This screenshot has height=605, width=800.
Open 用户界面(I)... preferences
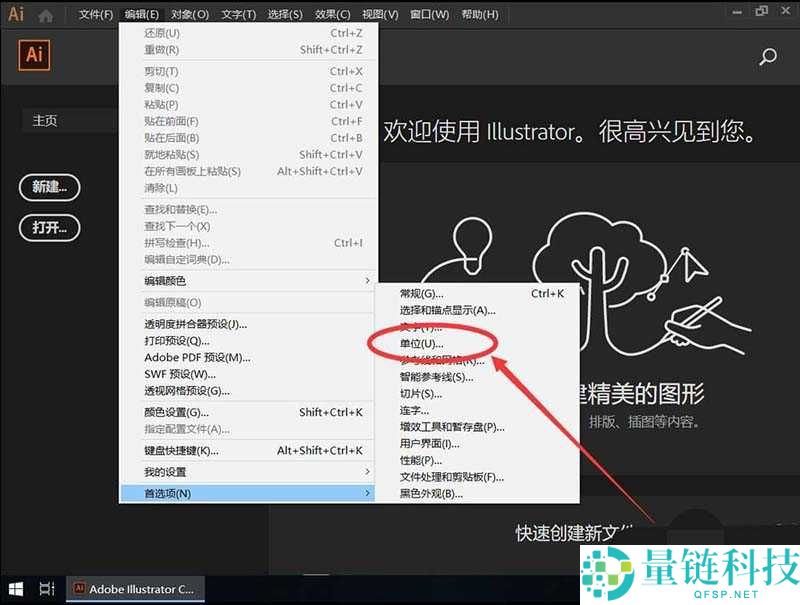click(x=429, y=444)
